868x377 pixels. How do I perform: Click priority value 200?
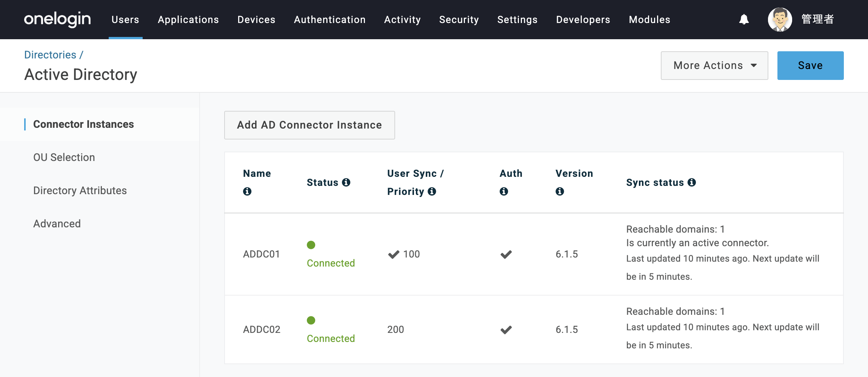click(x=396, y=330)
